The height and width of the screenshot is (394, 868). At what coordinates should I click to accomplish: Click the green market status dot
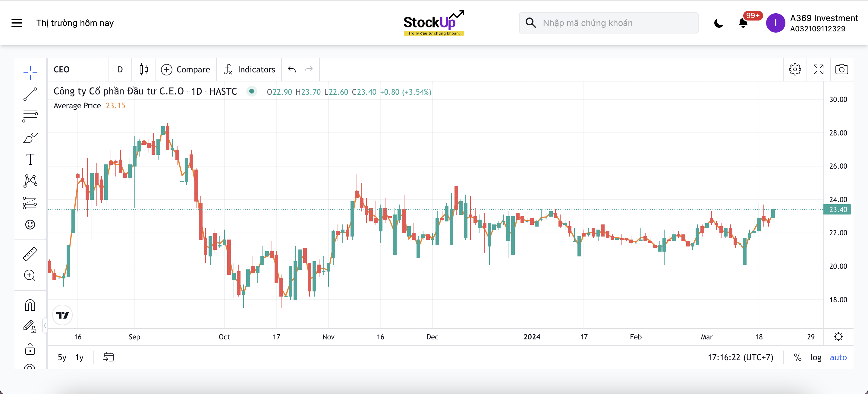click(251, 91)
